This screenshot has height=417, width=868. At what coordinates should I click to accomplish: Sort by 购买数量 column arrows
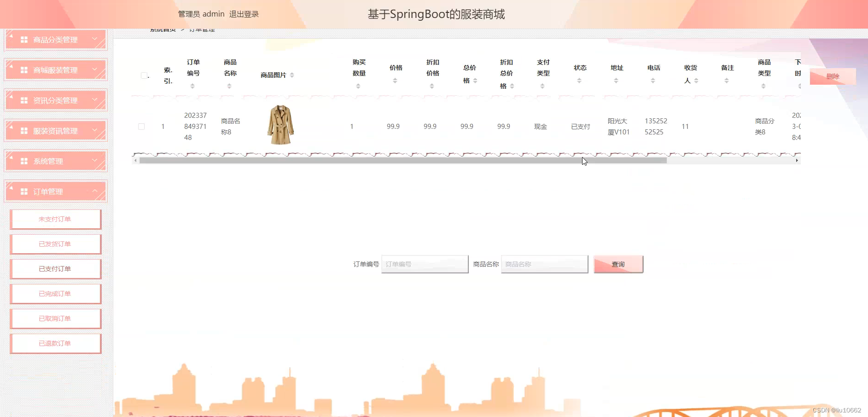point(358,86)
